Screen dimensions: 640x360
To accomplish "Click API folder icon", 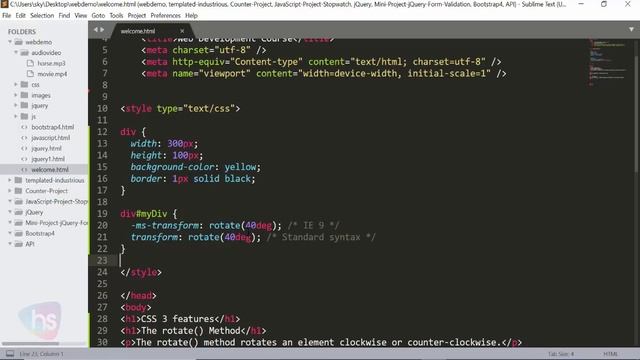I will [19, 244].
